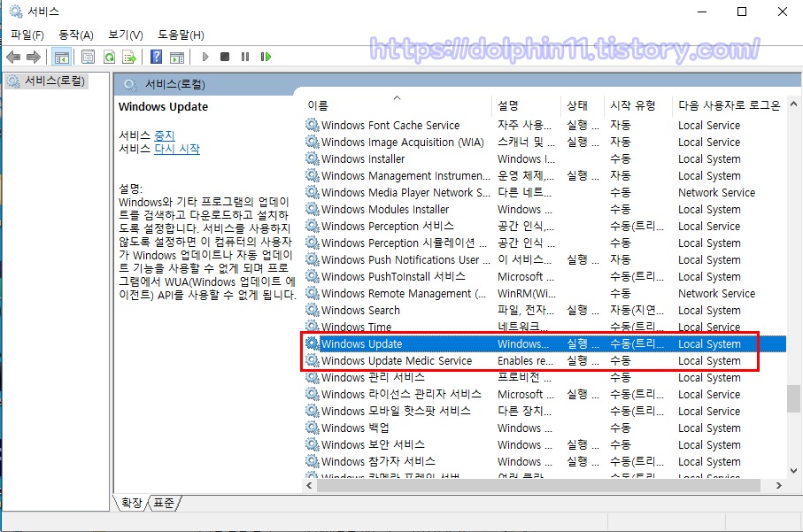This screenshot has width=803, height=532.
Task: Click the Services app title bar icon
Action: pyautogui.click(x=16, y=12)
